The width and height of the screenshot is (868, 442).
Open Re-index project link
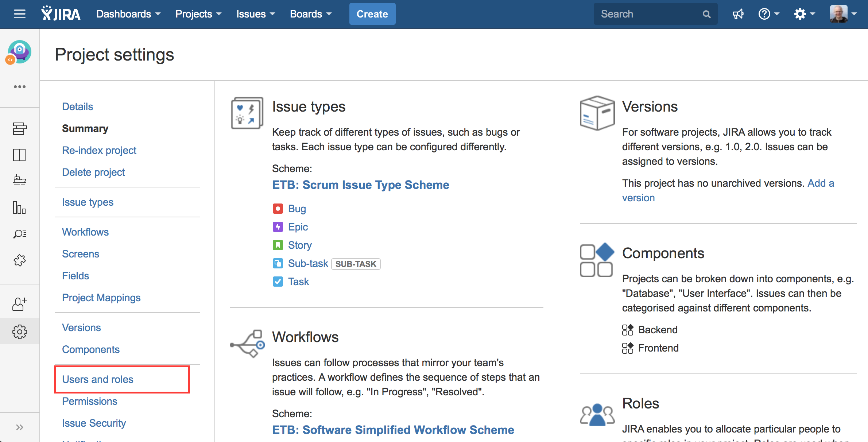(x=99, y=150)
